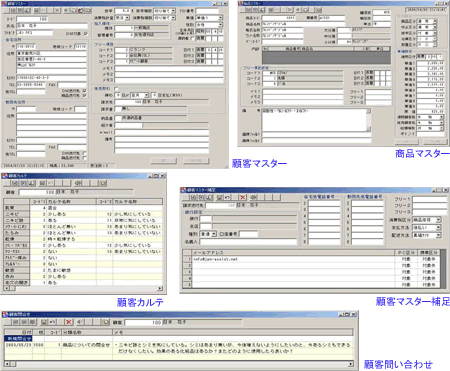
Task: Click the undo icon in 顧客マスター toolbar
Action: pos(44,11)
